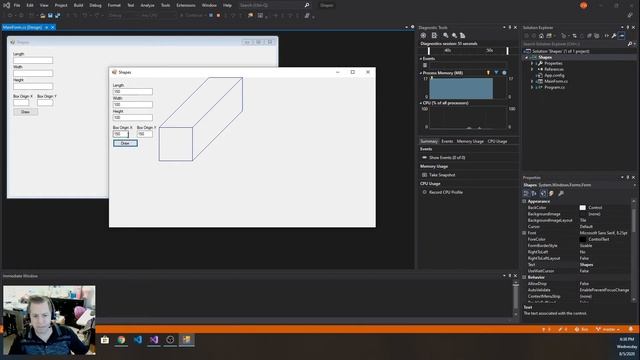Open the Extensions menu
Viewport: 640px width, 360px height.
pos(186,5)
